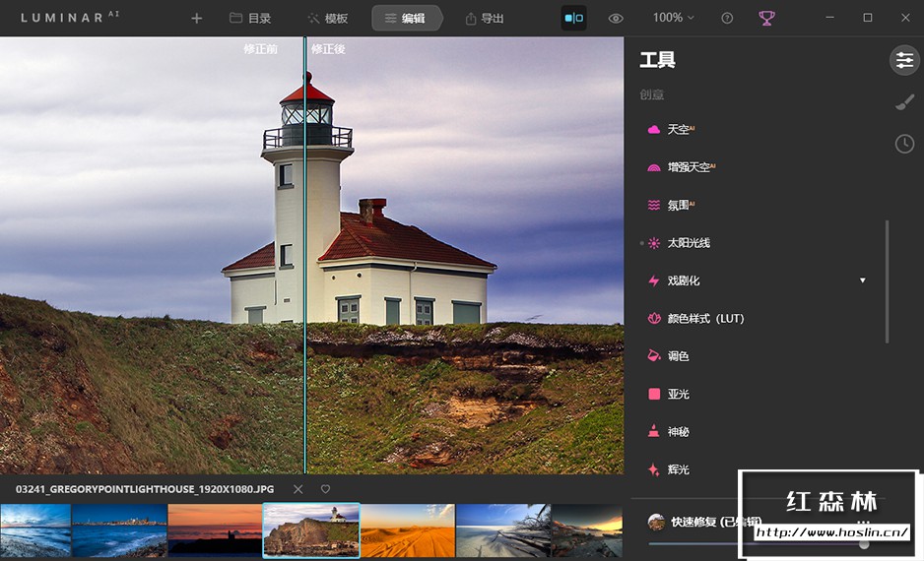Select the dark rocky coast thumbnail
Image resolution: width=924 pixels, height=561 pixels.
(x=587, y=530)
